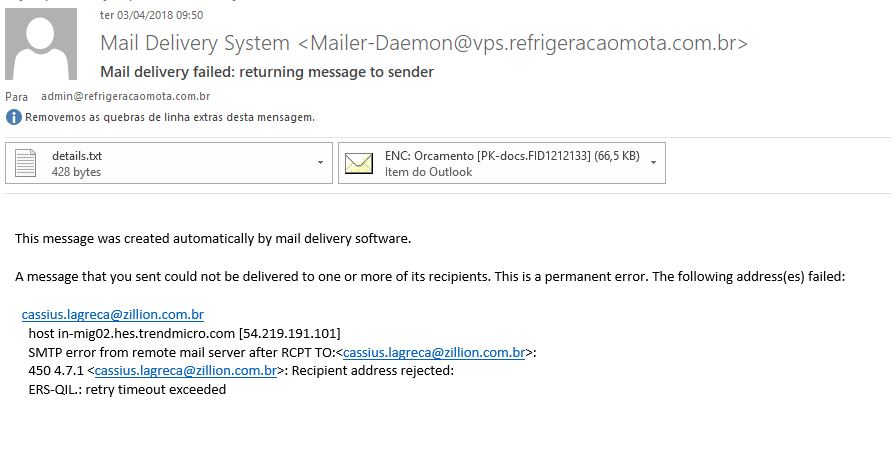Viewport: 892px width, 451px height.
Task: Click recipient admin@refrigeracaomota.com.br
Action: click(126, 96)
